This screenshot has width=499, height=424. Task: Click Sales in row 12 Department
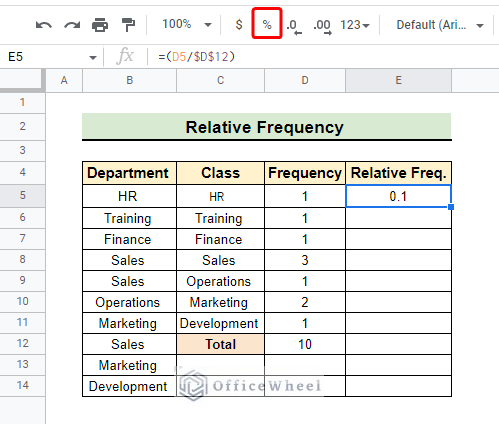(128, 344)
